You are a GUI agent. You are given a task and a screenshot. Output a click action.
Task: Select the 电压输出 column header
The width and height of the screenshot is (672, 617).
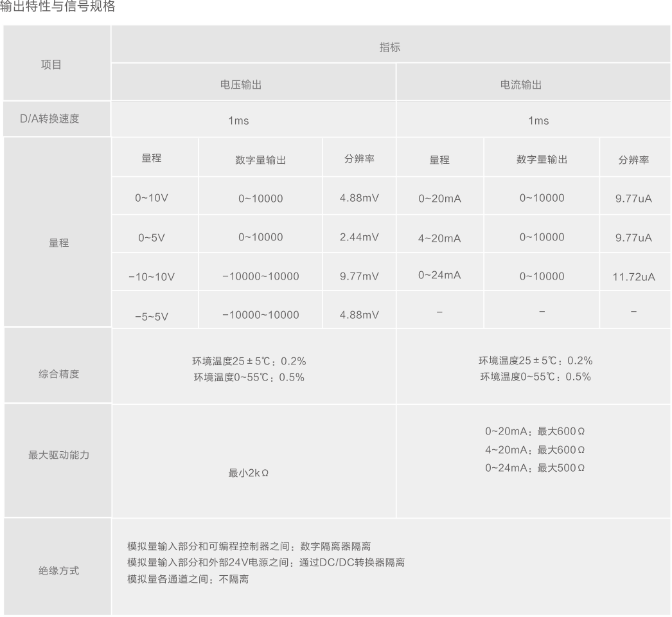241,85
